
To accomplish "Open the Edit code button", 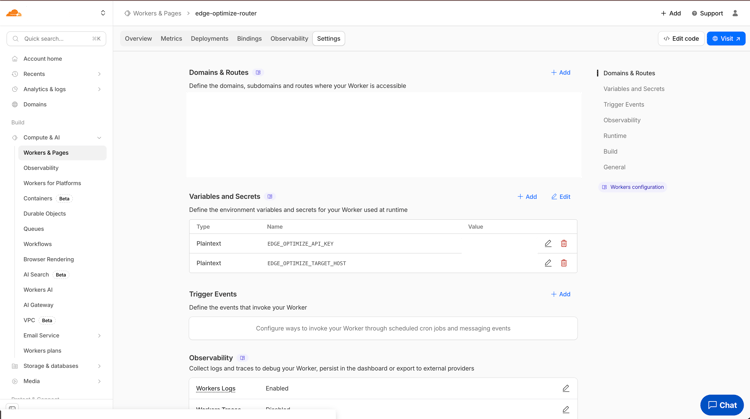I will tap(681, 38).
